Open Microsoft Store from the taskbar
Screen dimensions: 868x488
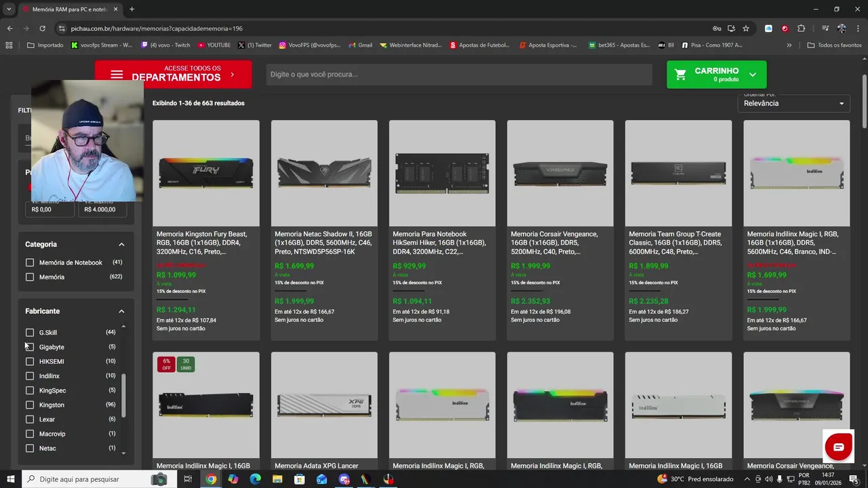pyautogui.click(x=300, y=479)
